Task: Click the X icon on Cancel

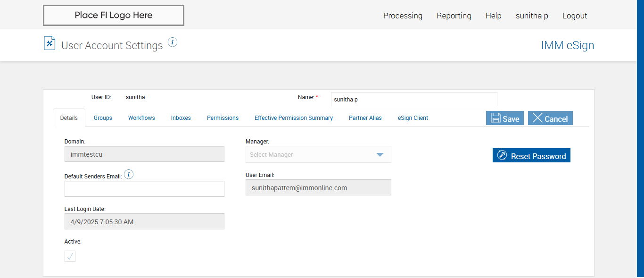Action: click(537, 118)
